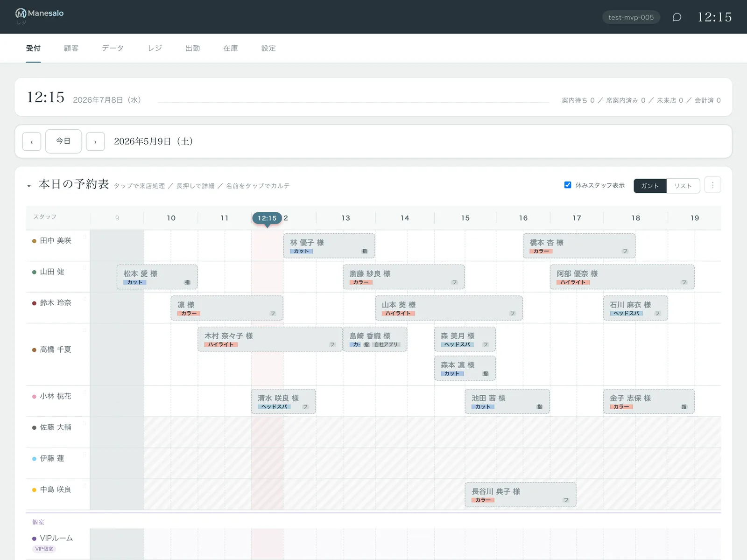Select staff name 山田 健
Viewport: 747px width, 560px height.
tap(52, 272)
